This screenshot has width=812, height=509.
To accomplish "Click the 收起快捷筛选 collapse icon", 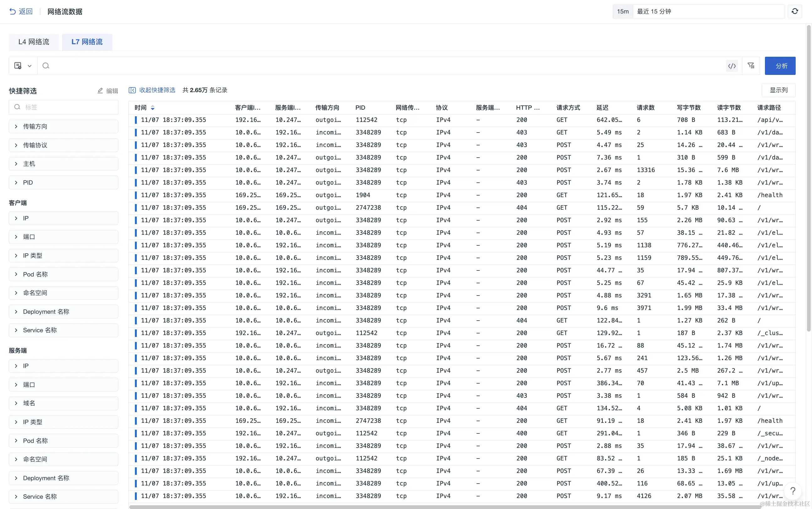I will pos(132,90).
